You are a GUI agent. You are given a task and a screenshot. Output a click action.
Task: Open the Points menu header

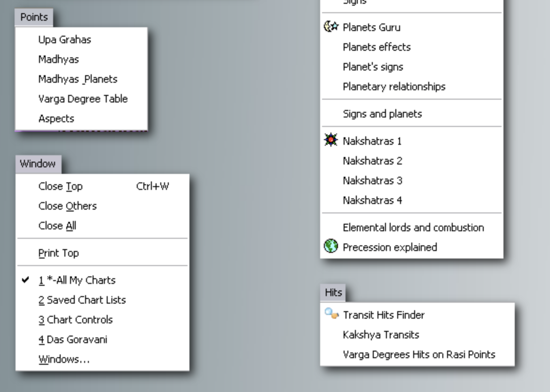tap(34, 17)
